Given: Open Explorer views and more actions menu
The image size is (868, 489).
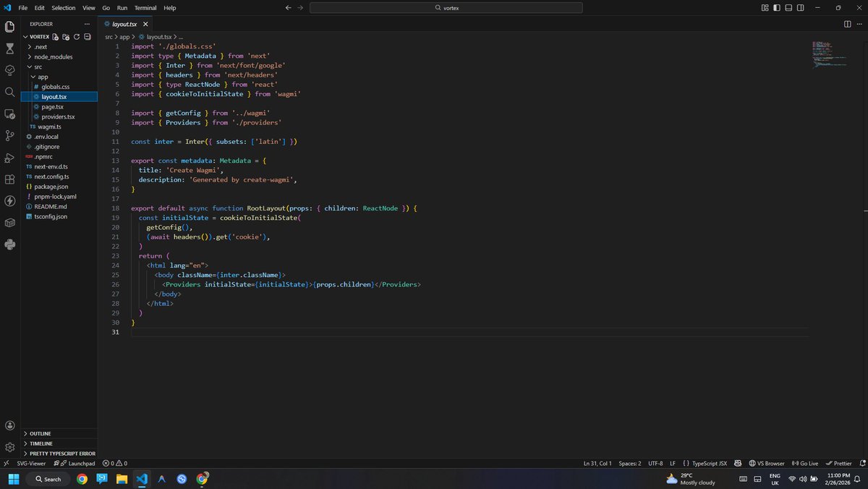Looking at the screenshot, I should point(87,24).
